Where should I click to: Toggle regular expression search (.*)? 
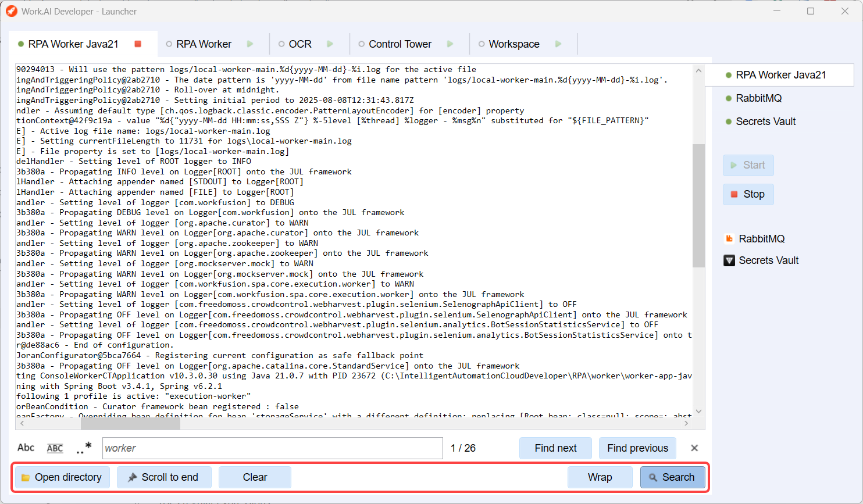pos(84,448)
